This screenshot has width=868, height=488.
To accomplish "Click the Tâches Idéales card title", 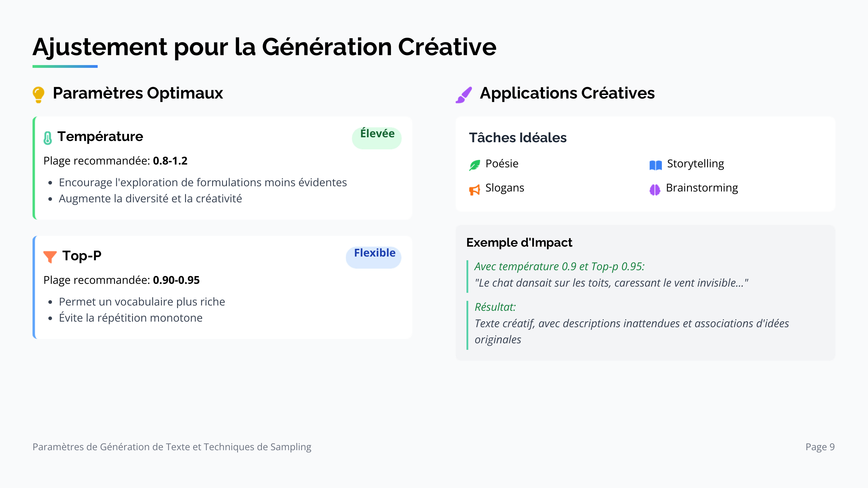I will (x=518, y=137).
